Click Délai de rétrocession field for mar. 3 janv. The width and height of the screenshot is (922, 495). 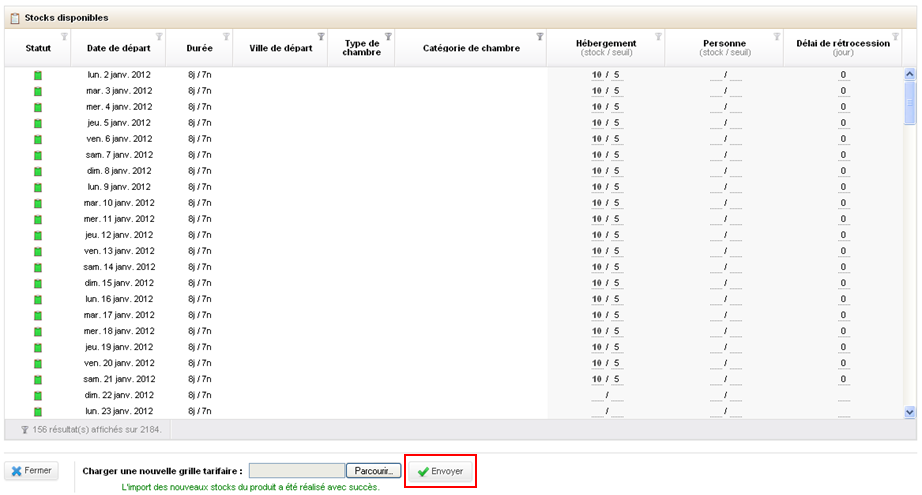pos(843,91)
